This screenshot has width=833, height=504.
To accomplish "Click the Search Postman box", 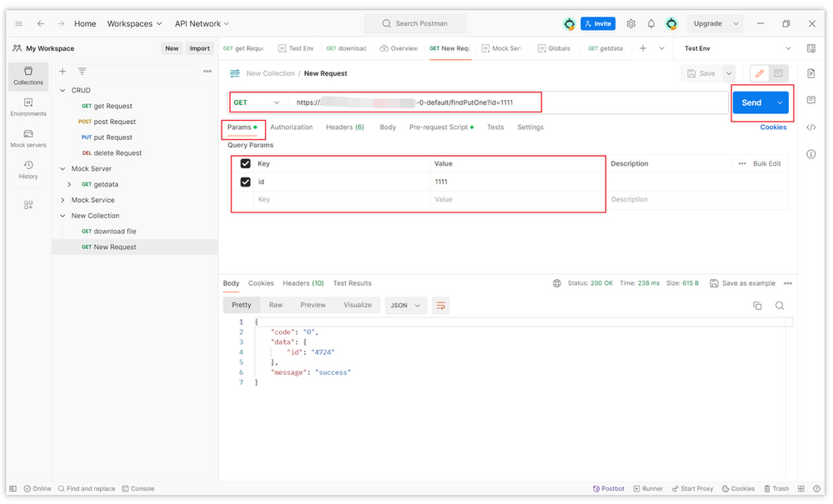I will point(415,24).
